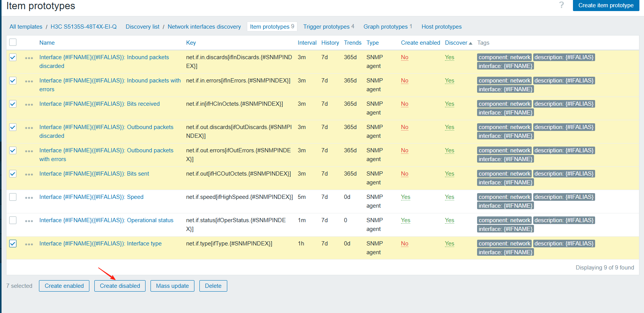This screenshot has width=644, height=313.
Task: Open the three-dot menu for Speed item
Action: 29,197
